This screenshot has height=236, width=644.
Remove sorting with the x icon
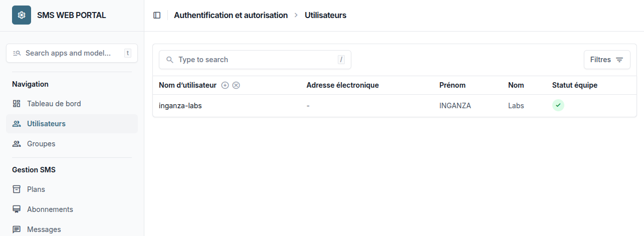236,85
